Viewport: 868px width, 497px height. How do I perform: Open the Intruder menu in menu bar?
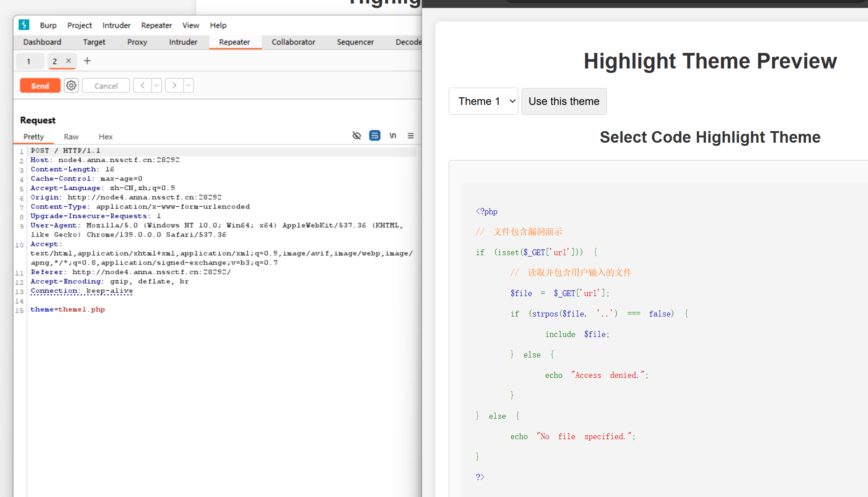pos(116,25)
